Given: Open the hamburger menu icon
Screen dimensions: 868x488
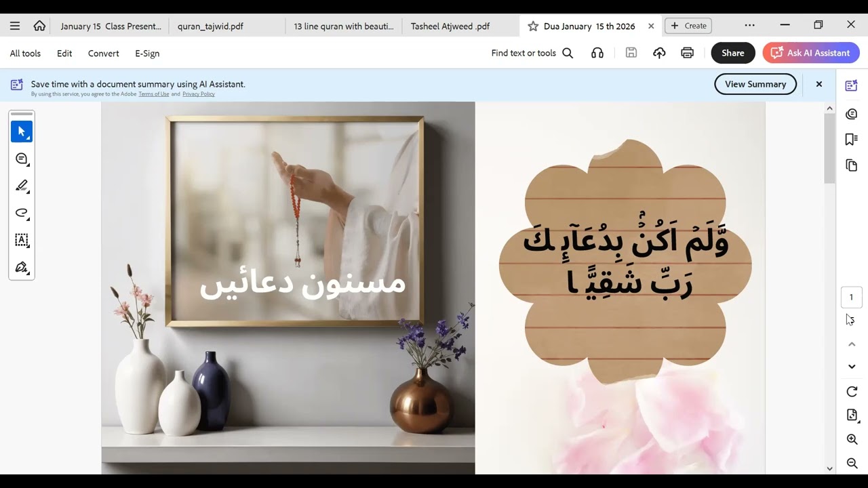Looking at the screenshot, I should pyautogui.click(x=15, y=26).
